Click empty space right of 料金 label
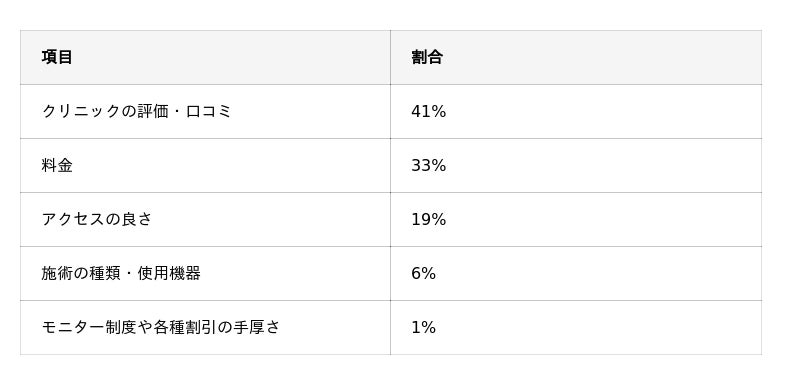Image resolution: width=800 pixels, height=385 pixels. (x=230, y=165)
